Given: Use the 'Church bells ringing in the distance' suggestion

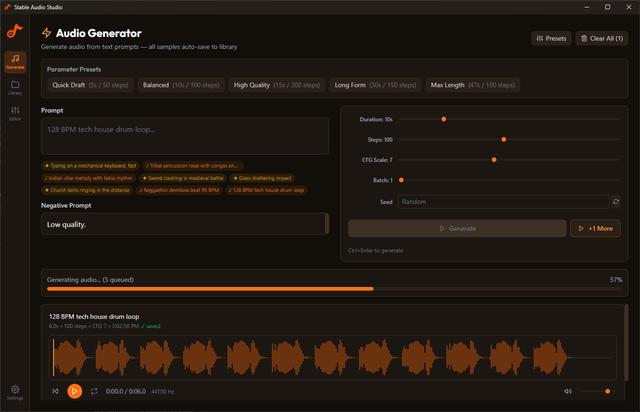Looking at the screenshot, I should 87,190.
